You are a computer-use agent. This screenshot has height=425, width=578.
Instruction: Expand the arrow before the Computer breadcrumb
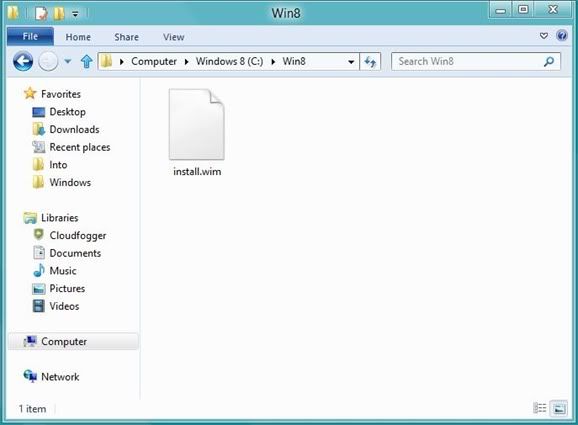coord(122,62)
